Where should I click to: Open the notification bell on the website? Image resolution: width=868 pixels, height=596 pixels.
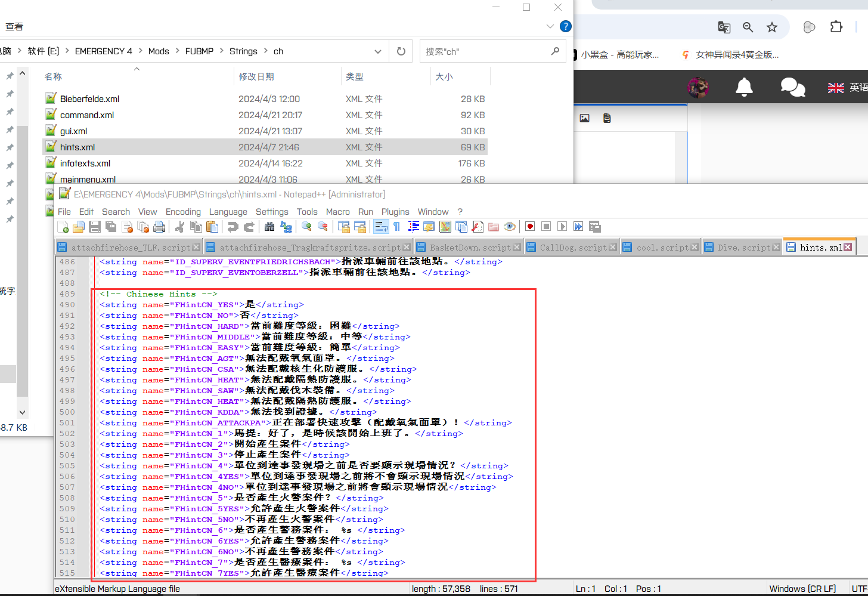(x=743, y=87)
